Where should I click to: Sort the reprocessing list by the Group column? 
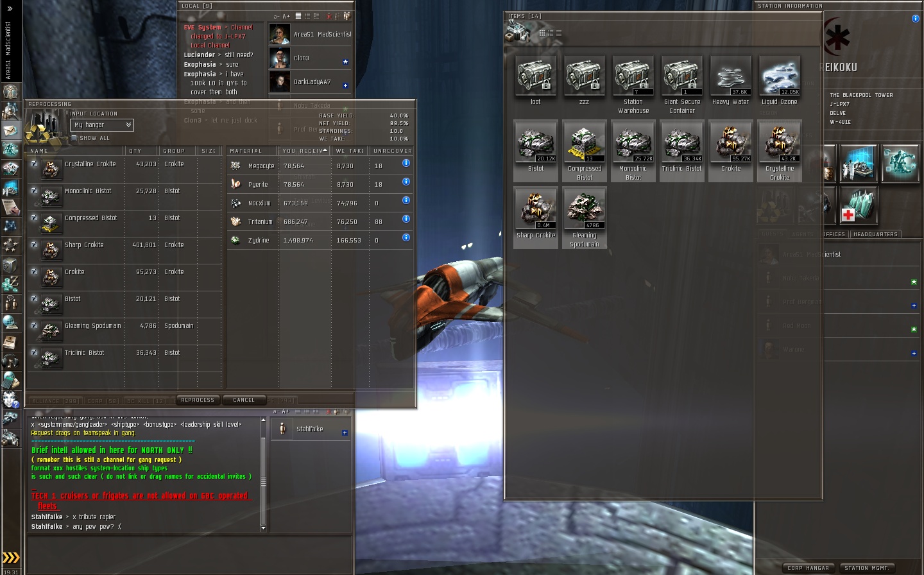coord(178,151)
